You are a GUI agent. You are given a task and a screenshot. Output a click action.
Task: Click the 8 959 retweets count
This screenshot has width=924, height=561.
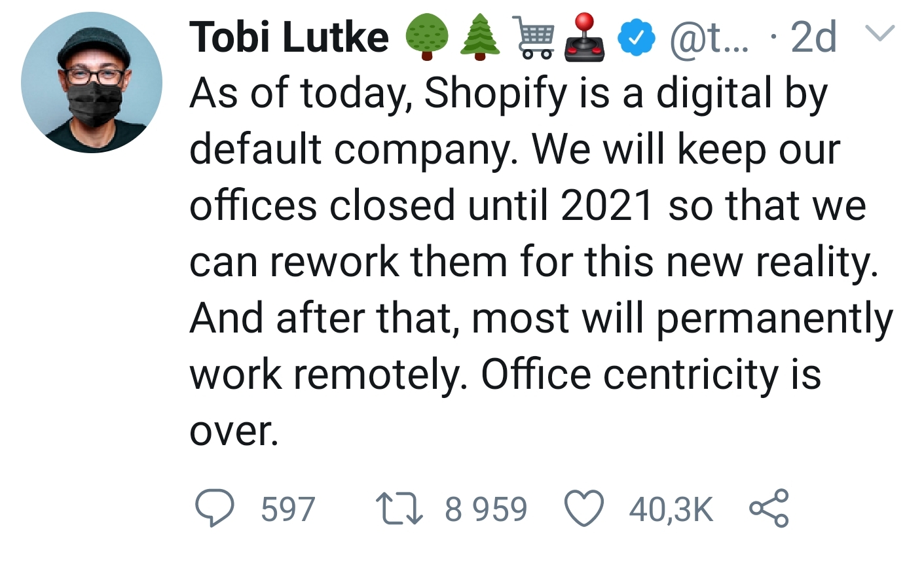coord(486,509)
